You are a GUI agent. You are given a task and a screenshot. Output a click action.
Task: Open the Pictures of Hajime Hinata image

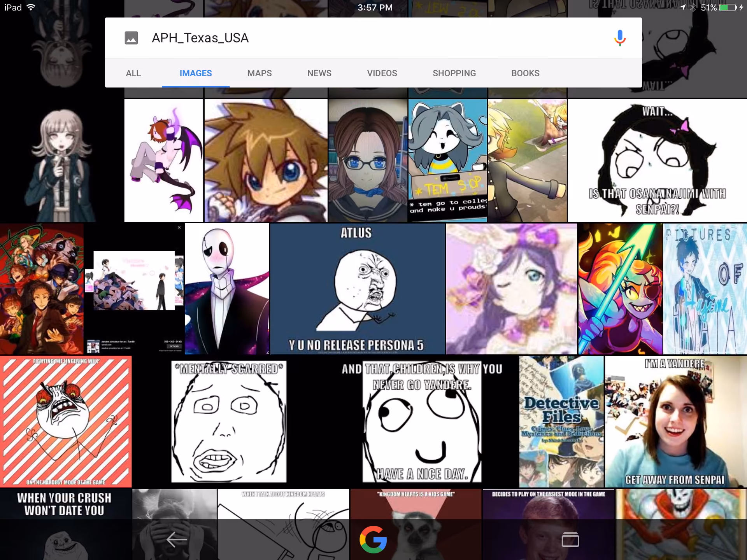pyautogui.click(x=705, y=289)
